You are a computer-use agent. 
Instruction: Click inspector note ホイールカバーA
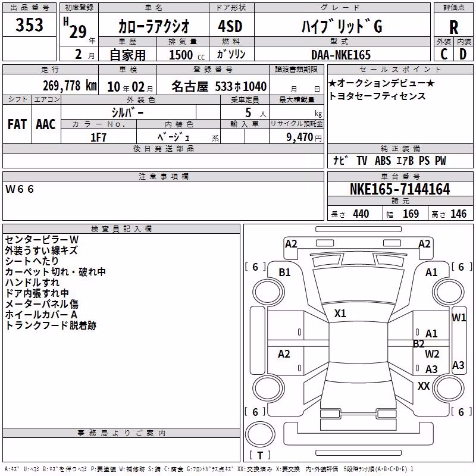[41, 315]
